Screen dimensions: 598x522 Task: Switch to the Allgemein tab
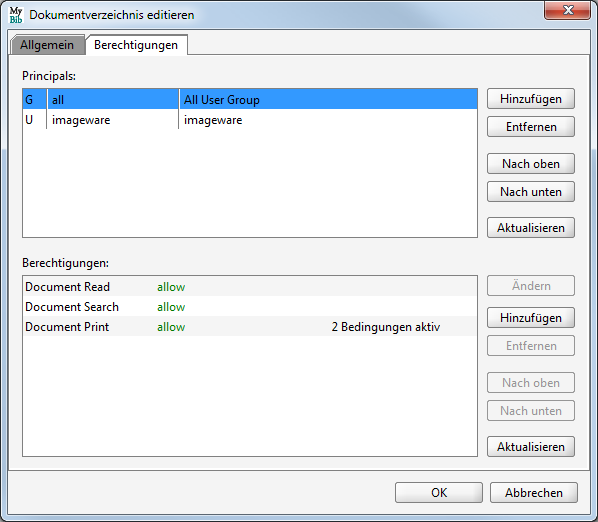(x=47, y=45)
